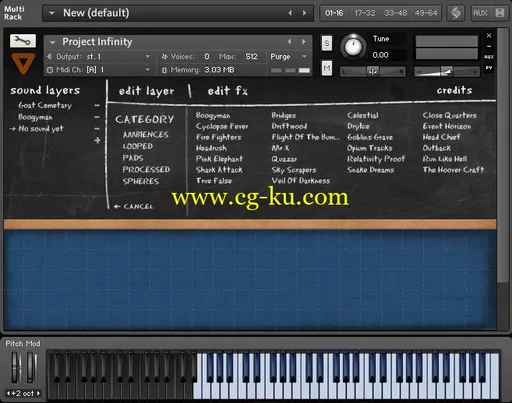The image size is (512, 403).
Task: Switch to the edit layer tab
Action: 146,91
